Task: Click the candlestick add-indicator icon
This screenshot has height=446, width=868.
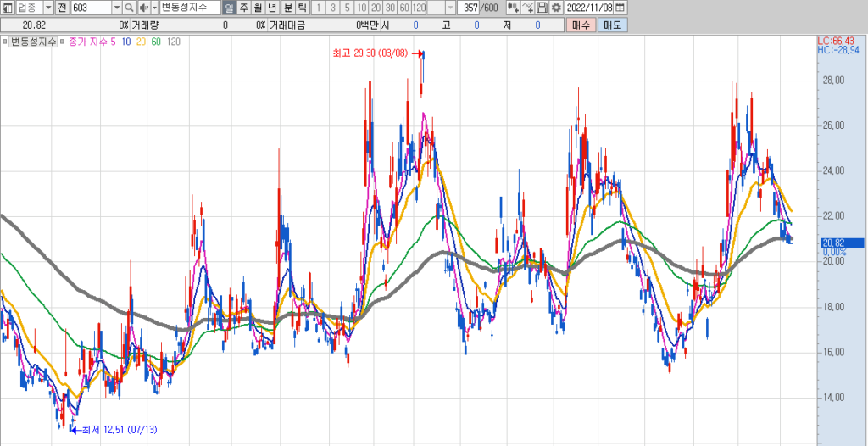Action: (513, 8)
